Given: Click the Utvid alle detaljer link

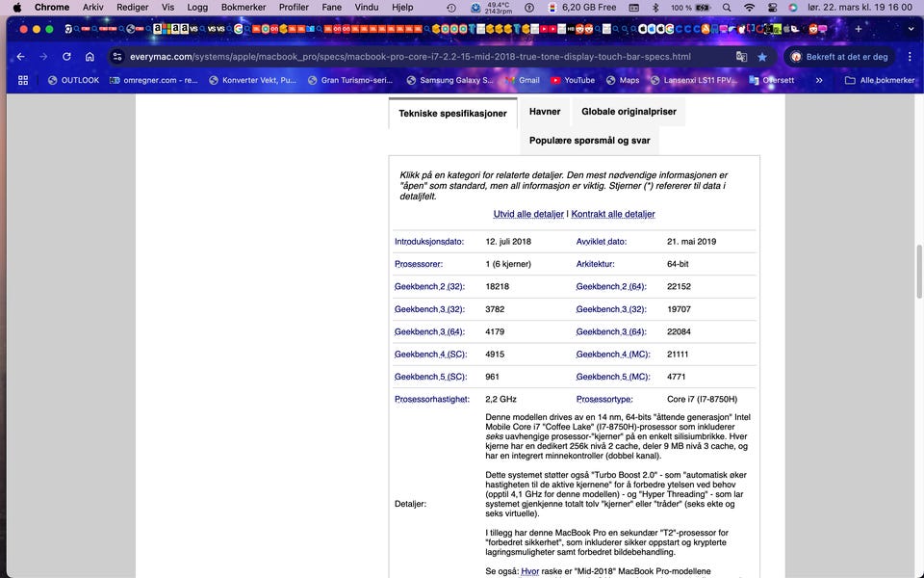Looking at the screenshot, I should tap(528, 214).
